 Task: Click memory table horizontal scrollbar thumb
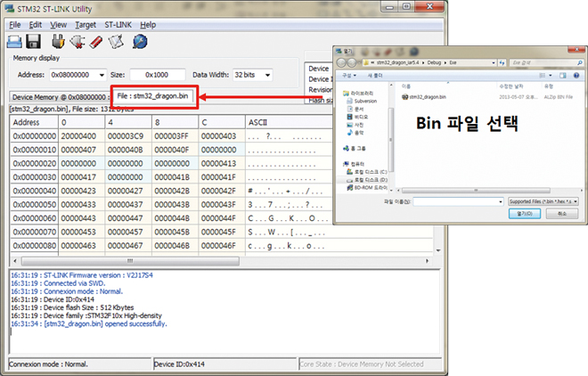130,260
